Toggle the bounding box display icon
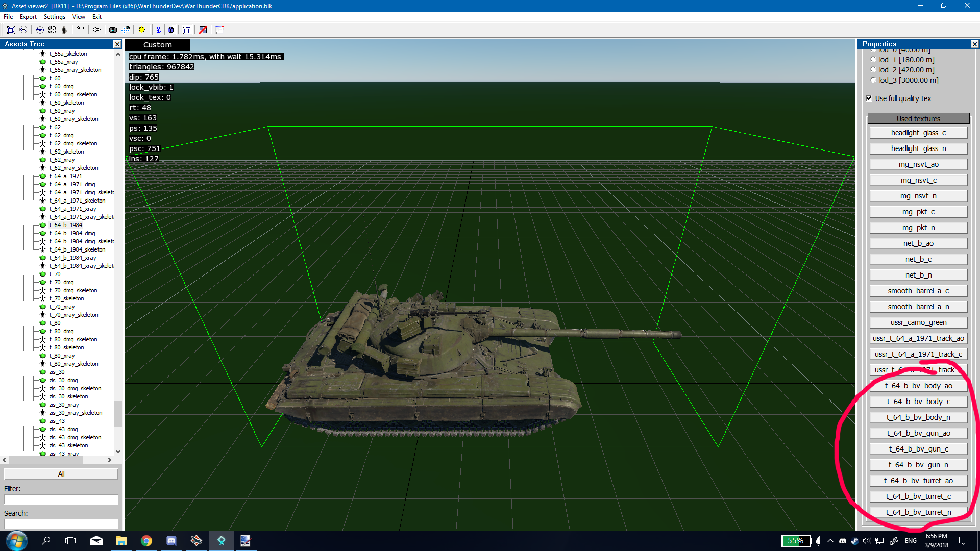 (187, 30)
